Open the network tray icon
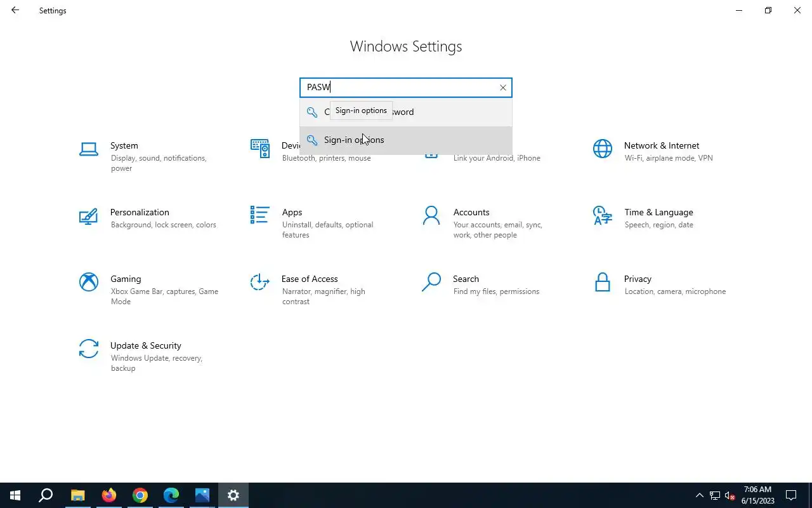The image size is (812, 508). coord(715,495)
